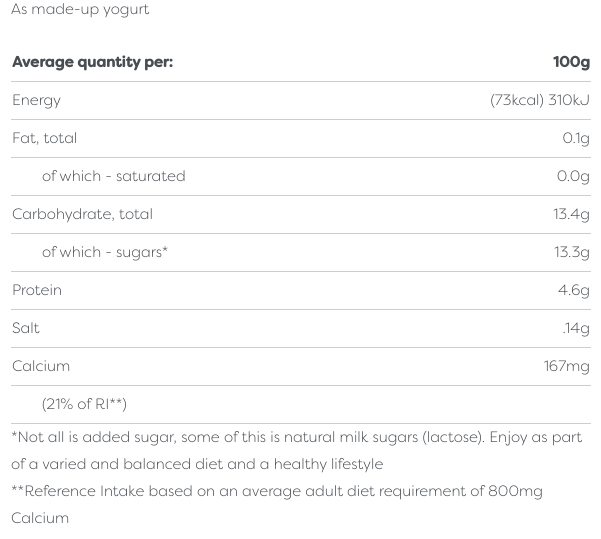Click the 'Fat, total' row label
This screenshot has width=601, height=539.
tap(44, 138)
